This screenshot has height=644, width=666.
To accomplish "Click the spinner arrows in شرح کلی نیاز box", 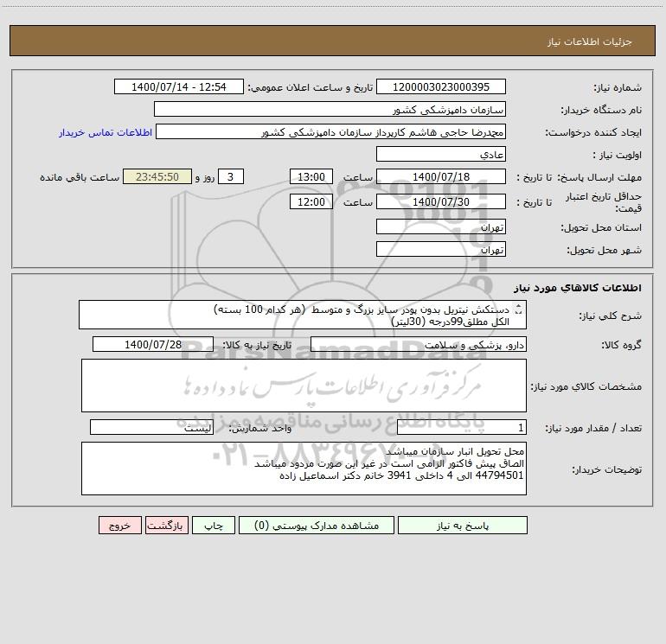I will point(517,309).
